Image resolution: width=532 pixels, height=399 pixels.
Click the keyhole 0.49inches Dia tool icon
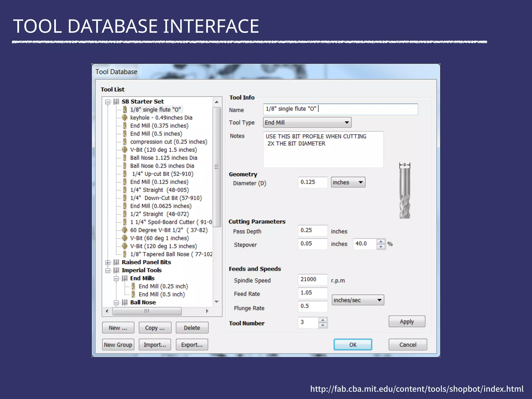[125, 118]
